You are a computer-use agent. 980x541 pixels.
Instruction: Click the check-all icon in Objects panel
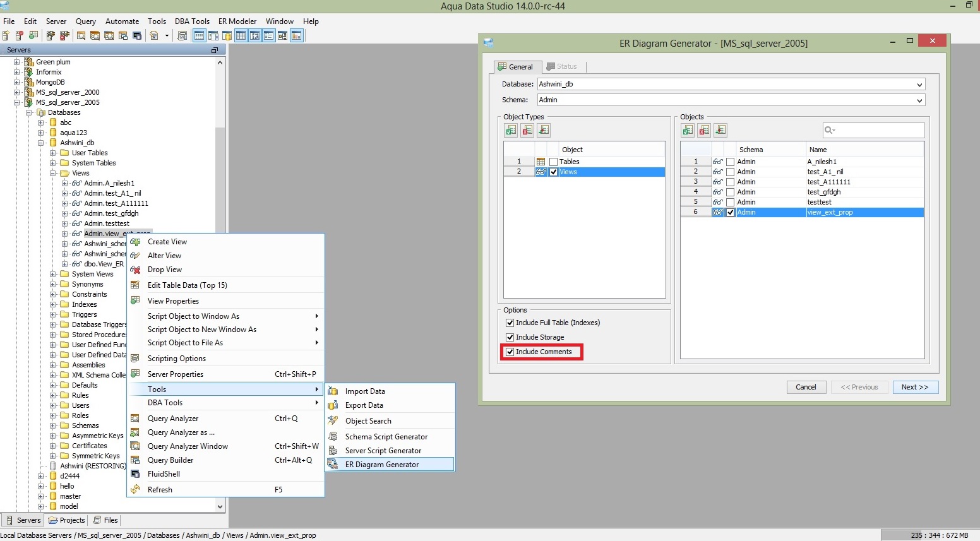pyautogui.click(x=688, y=130)
